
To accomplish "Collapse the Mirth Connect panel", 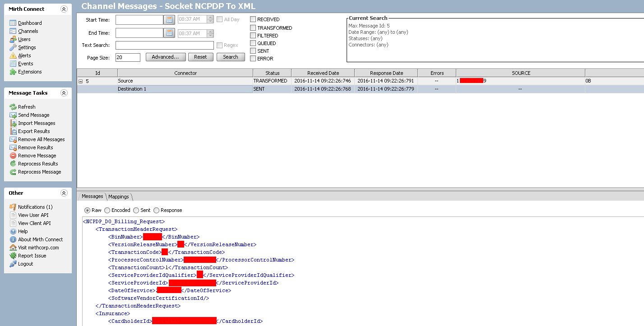I will coord(64,9).
